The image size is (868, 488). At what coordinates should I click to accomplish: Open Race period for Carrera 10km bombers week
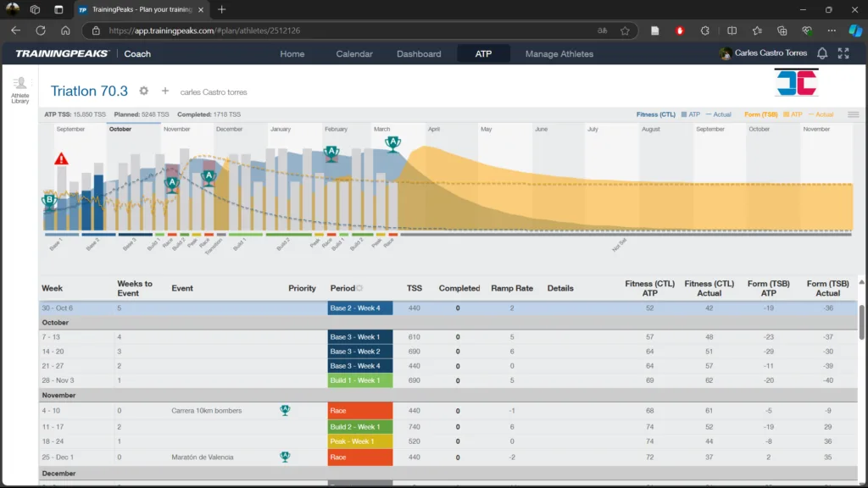coord(359,411)
